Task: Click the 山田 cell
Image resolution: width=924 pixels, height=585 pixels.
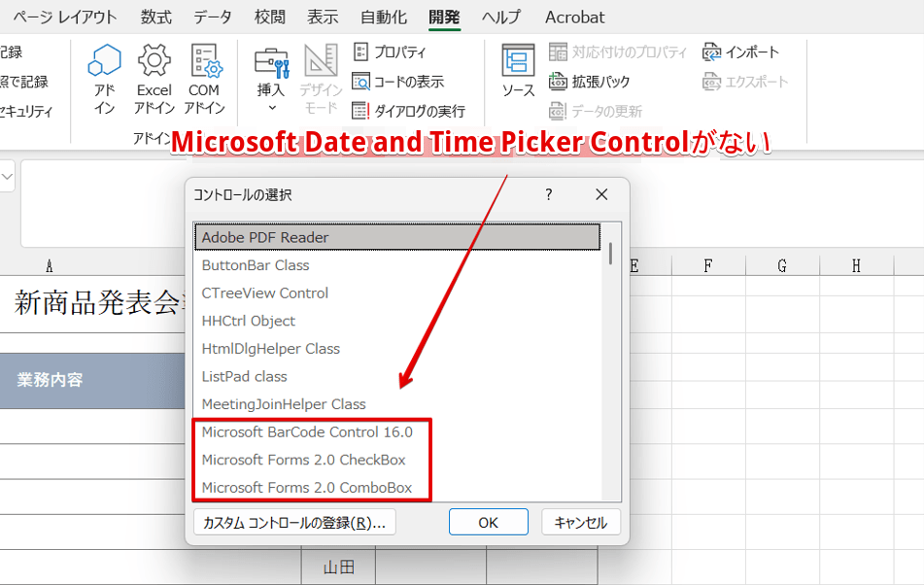Action: coord(338,567)
